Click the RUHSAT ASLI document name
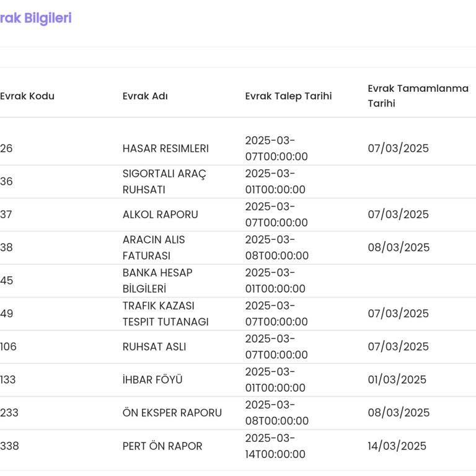 154,346
